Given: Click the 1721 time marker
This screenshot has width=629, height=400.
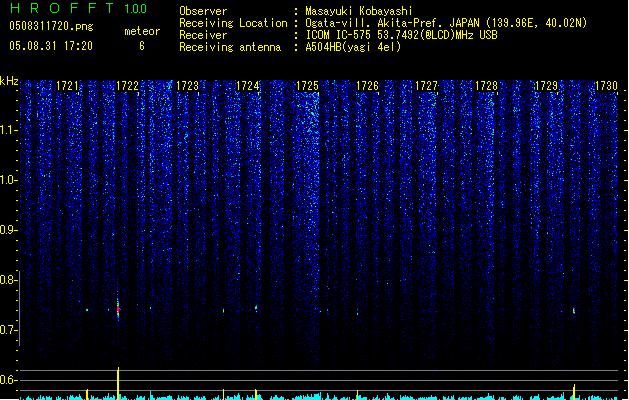Looking at the screenshot, I should tap(67, 86).
